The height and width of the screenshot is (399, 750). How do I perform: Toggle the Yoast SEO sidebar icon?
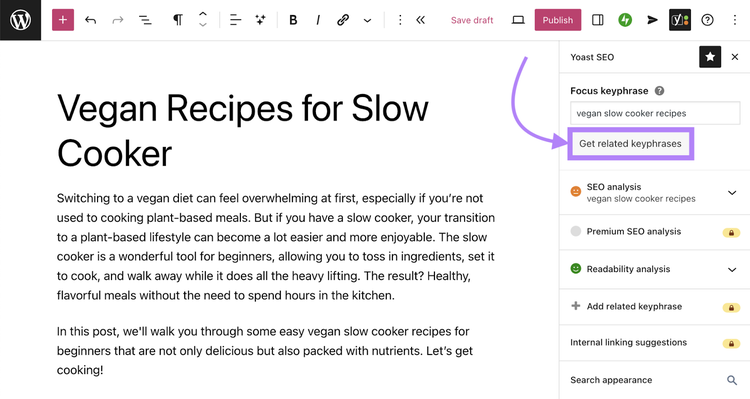point(680,20)
